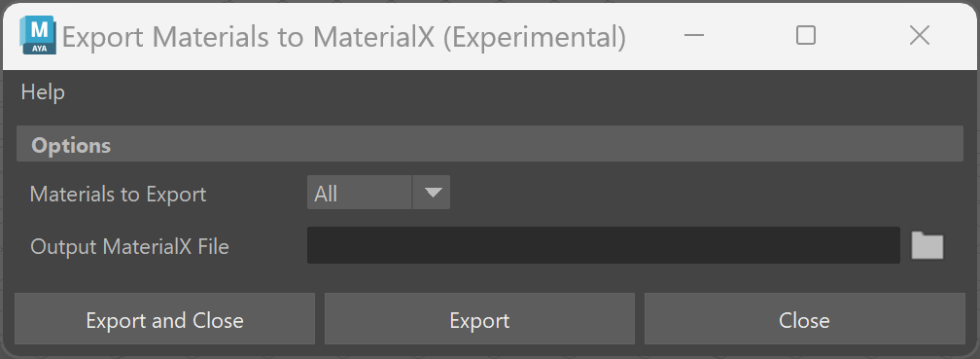Image resolution: width=980 pixels, height=359 pixels.
Task: Select the All value text in combo box
Action: pos(326,194)
